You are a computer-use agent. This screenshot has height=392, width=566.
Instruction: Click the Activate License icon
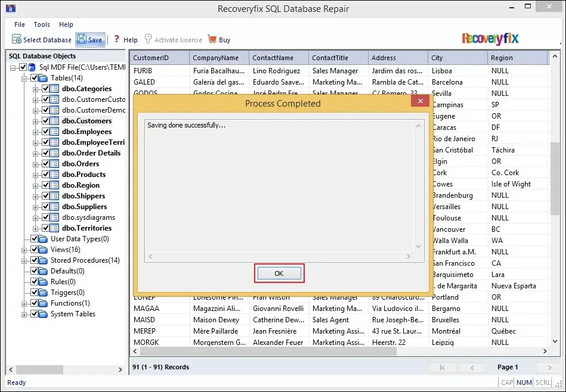tap(148, 39)
